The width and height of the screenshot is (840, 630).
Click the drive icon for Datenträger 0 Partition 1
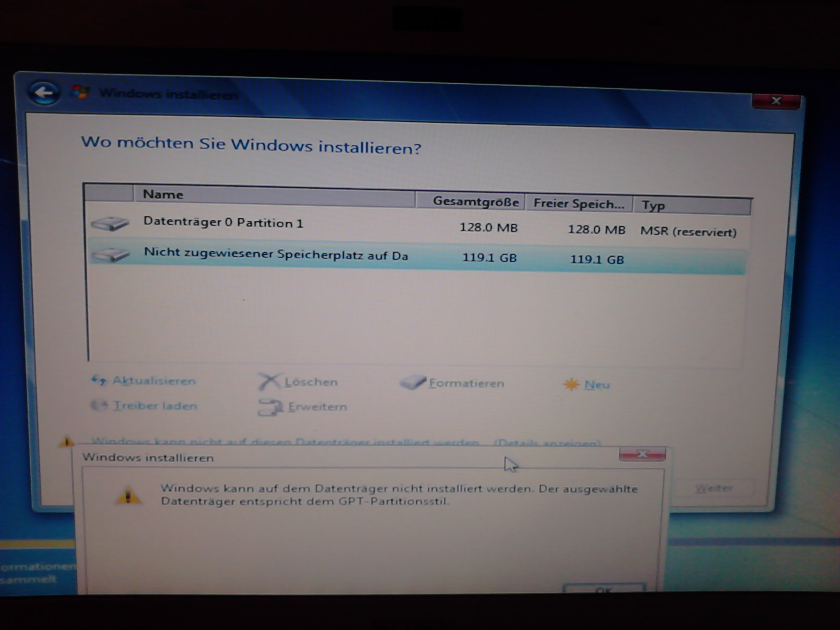coord(110,224)
